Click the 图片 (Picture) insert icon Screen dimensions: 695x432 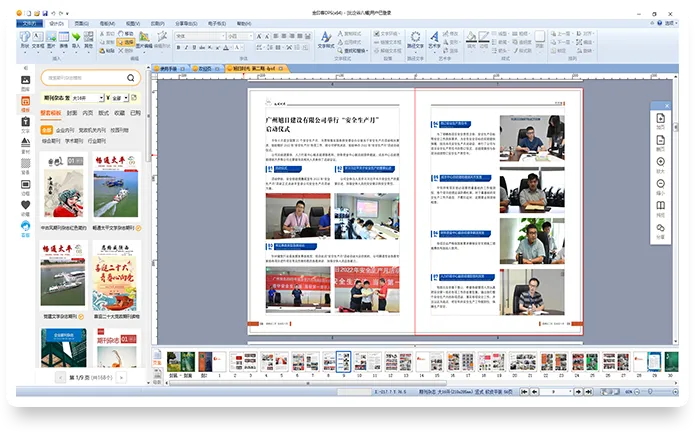pos(50,38)
